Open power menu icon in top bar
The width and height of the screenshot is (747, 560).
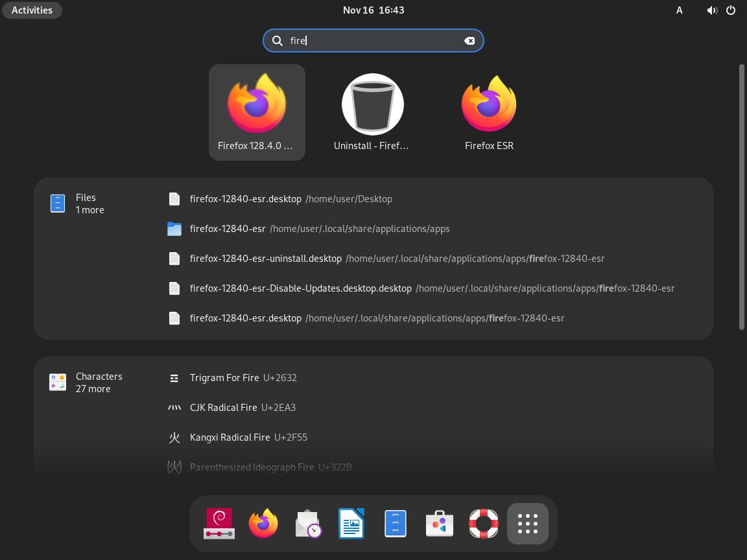coord(731,10)
